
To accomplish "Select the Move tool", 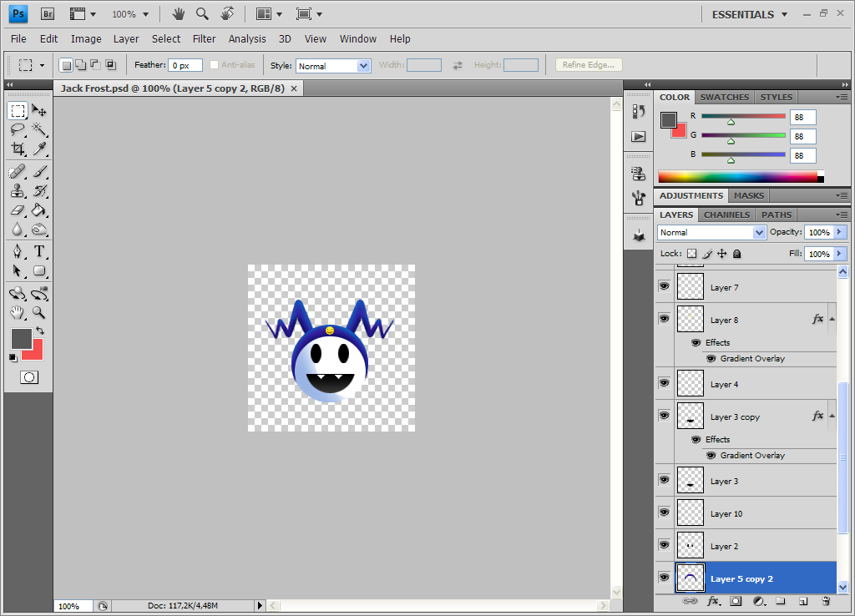I will (x=38, y=111).
